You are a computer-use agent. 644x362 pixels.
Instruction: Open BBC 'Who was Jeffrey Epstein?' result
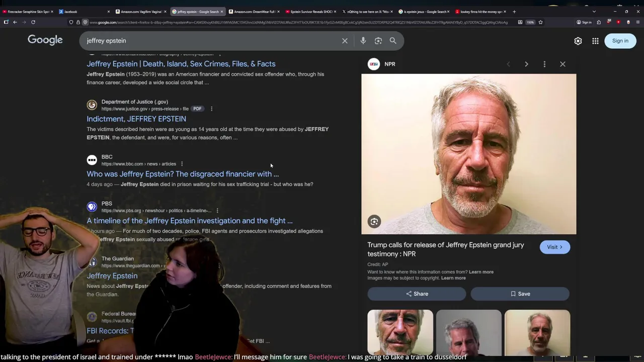183,174
